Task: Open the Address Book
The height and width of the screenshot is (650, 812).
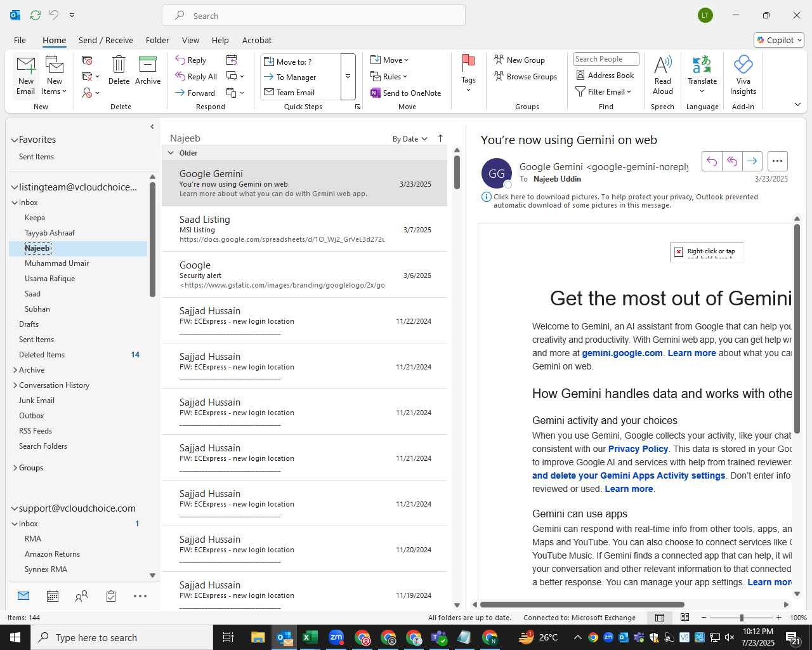Action: click(605, 75)
